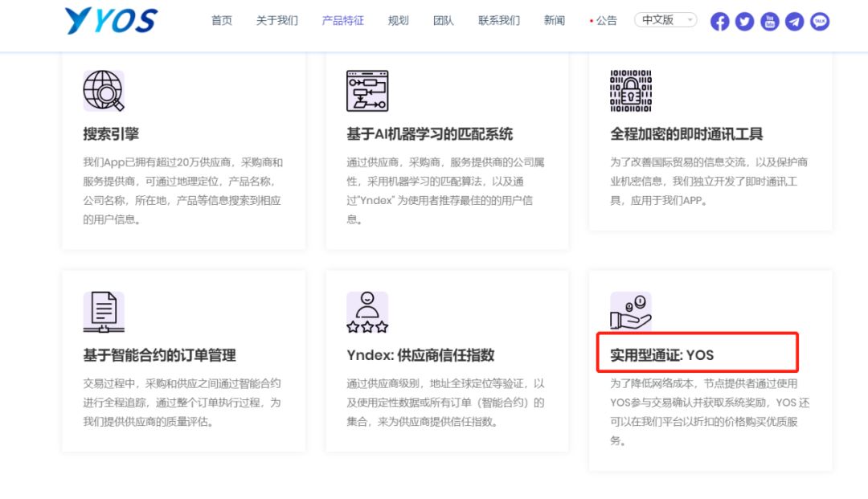The width and height of the screenshot is (868, 499).
Task: Open 新闻 in the navigation
Action: (x=555, y=20)
